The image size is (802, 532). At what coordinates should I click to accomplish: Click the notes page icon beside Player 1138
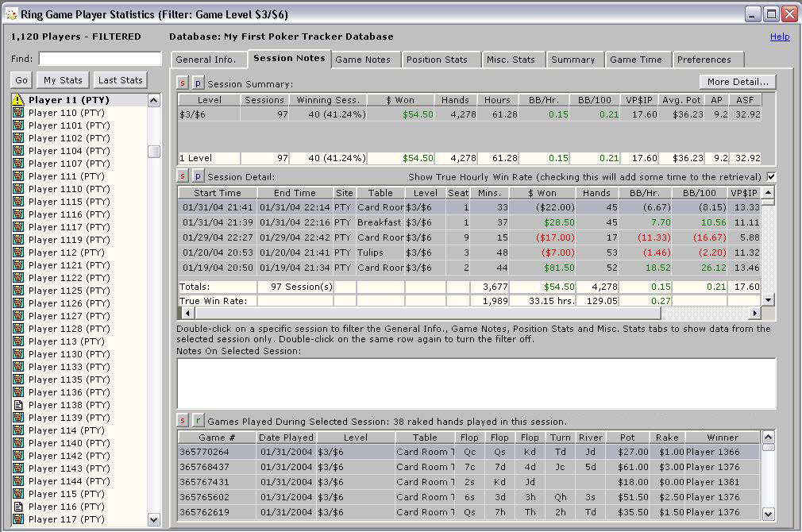[x=18, y=405]
